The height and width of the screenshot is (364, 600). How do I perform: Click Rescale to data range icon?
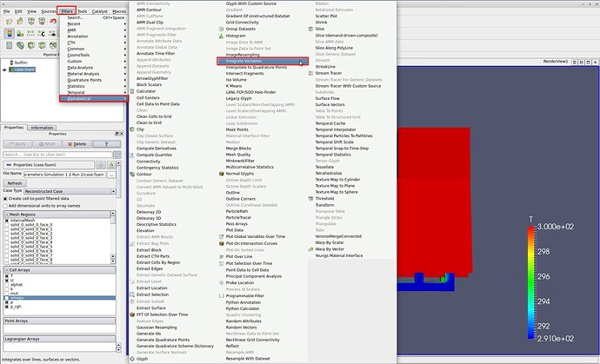(x=30, y=34)
